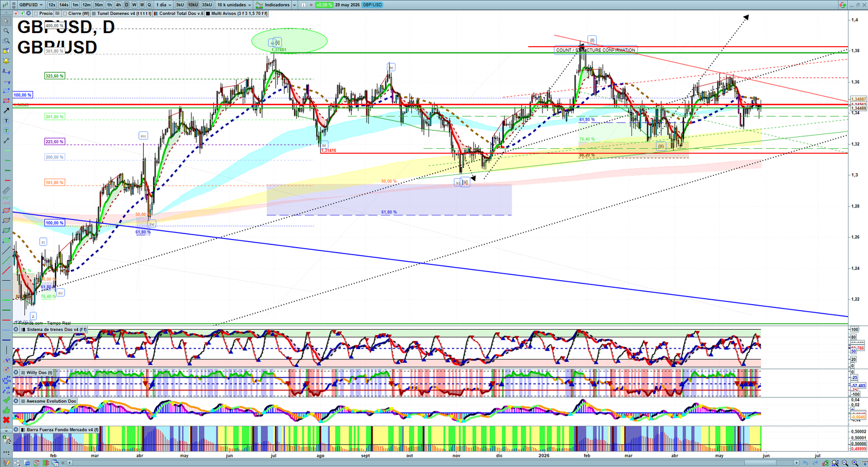Toggle the 35kU units button
The width and height of the screenshot is (868, 467).
pos(207,5)
